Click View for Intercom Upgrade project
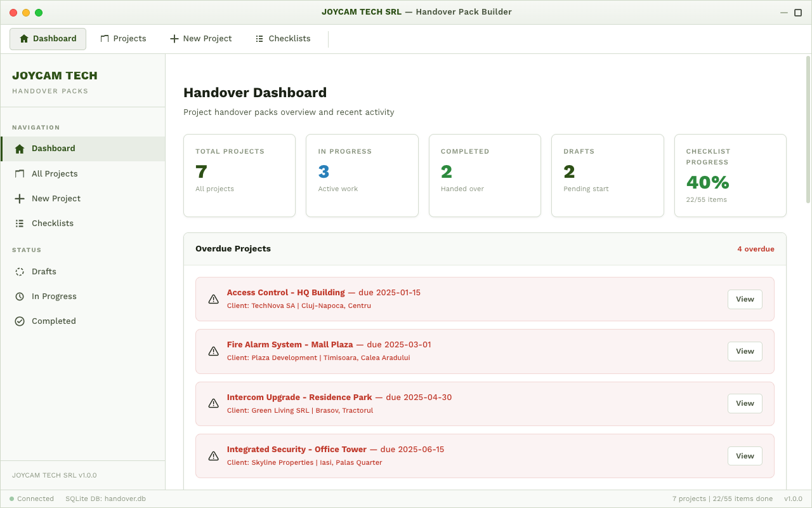 (744, 403)
